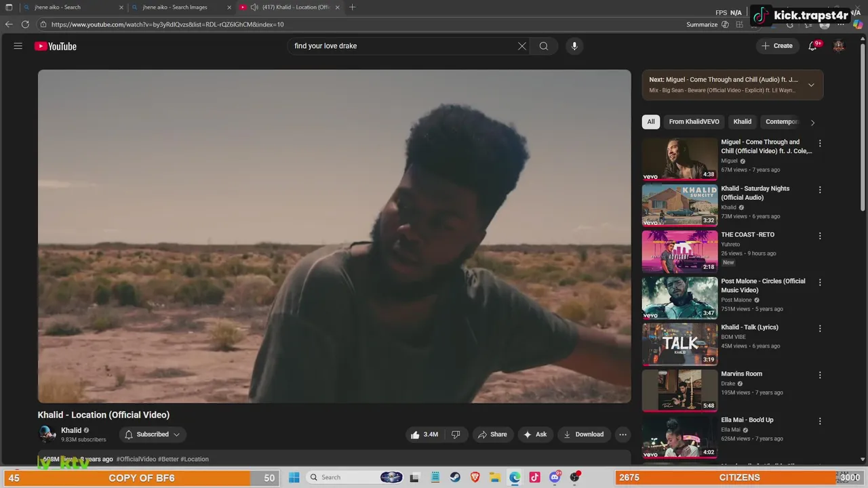This screenshot has height=488, width=868.
Task: Click the browser address bar URL
Action: click(x=167, y=24)
